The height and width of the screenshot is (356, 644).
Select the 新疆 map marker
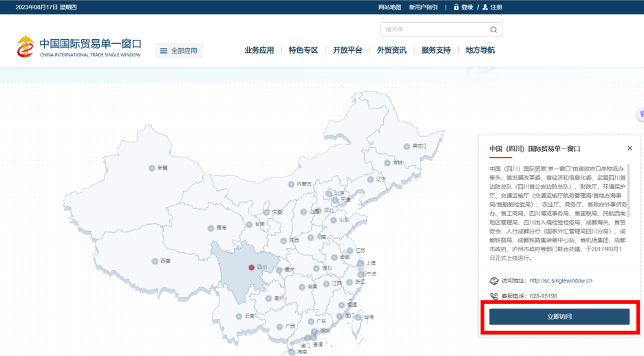pos(152,168)
